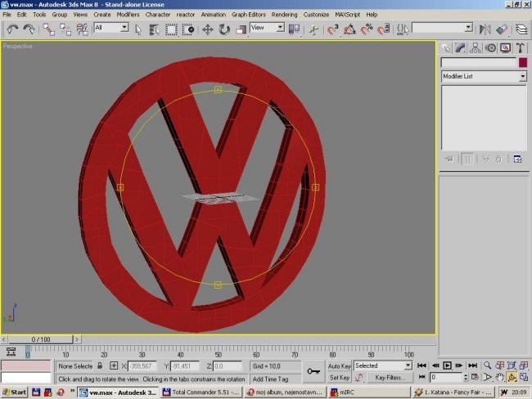Click the time slider right arrow
This screenshot has width=532, height=399.
pyautogui.click(x=77, y=339)
